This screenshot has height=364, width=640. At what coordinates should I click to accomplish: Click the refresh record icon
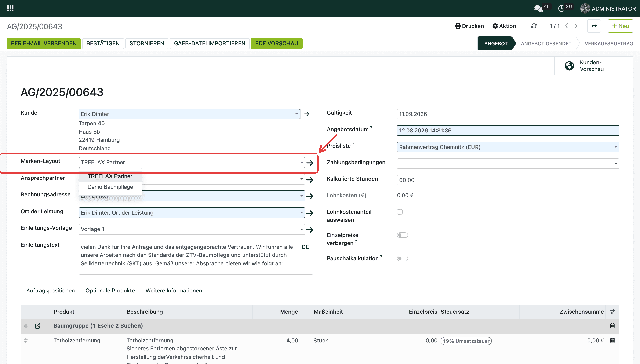[534, 26]
